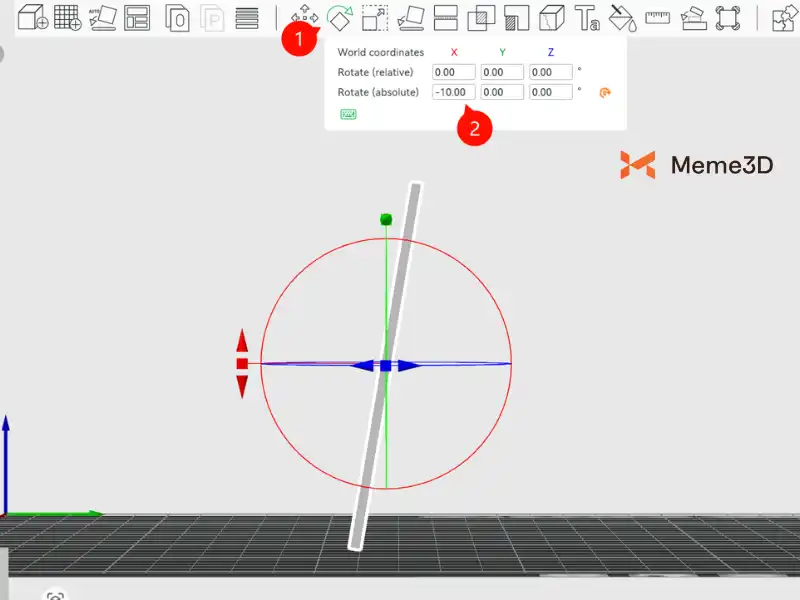Click the green Y-axis gizmo handle
Screen dimensions: 800x600
(386, 220)
